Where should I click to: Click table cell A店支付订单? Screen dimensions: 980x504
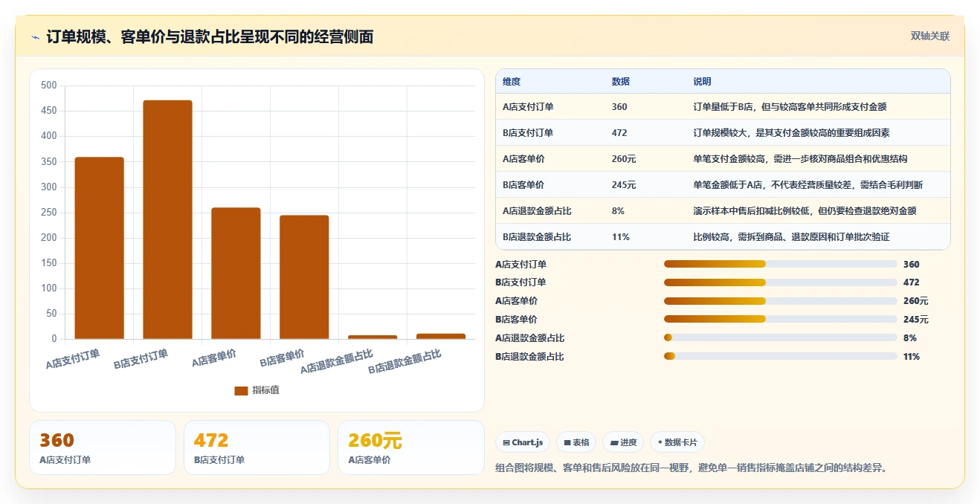528,107
